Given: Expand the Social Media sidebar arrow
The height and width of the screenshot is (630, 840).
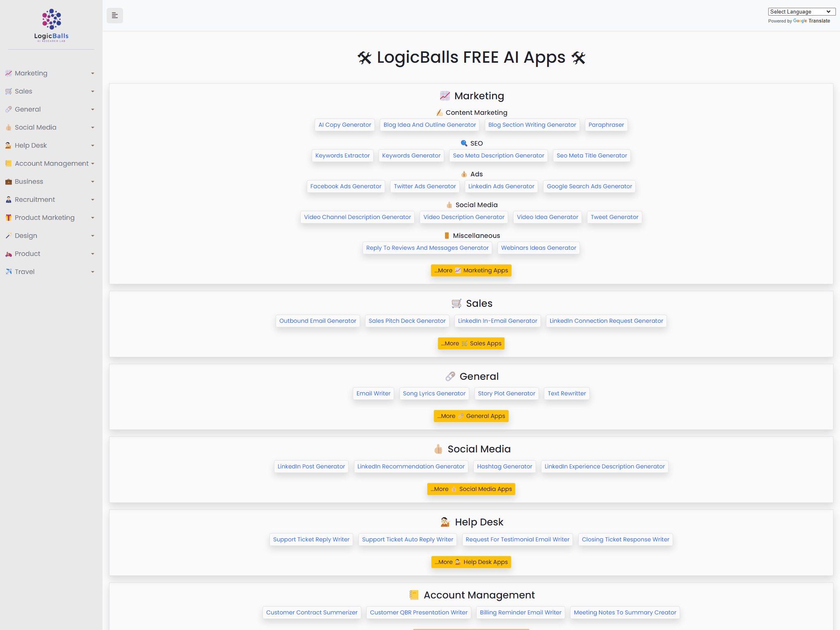Looking at the screenshot, I should [93, 128].
